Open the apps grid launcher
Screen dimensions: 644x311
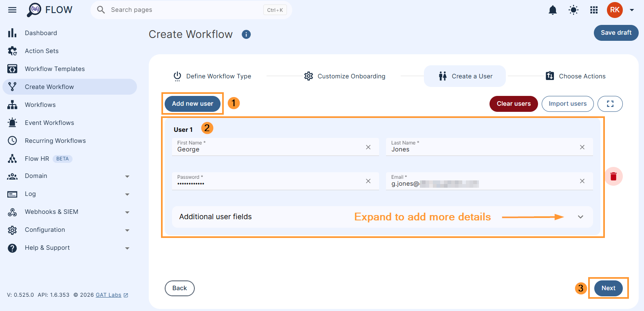click(594, 10)
